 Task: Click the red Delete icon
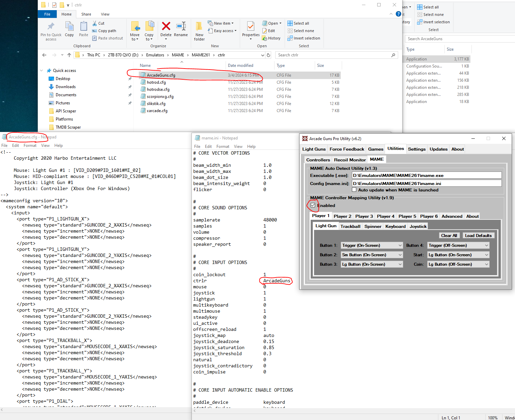pos(166,26)
